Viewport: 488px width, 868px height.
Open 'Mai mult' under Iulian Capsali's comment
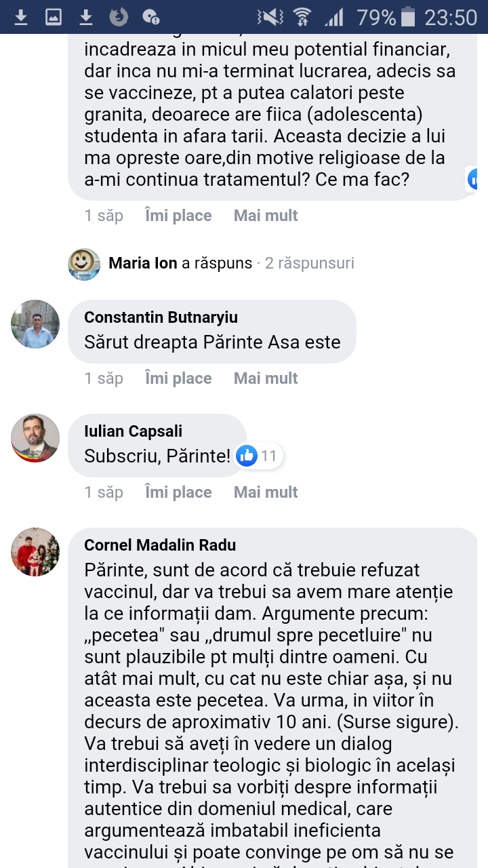pyautogui.click(x=266, y=492)
